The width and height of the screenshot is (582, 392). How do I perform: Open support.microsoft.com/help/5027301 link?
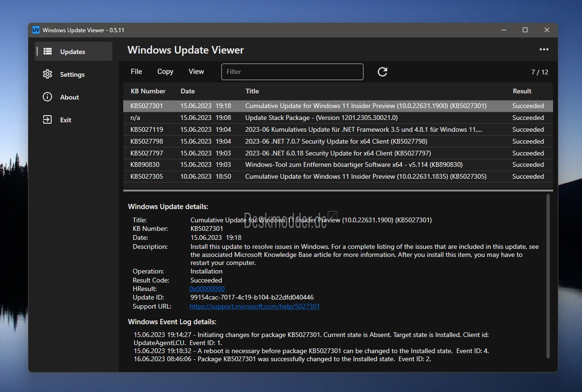coord(255,306)
